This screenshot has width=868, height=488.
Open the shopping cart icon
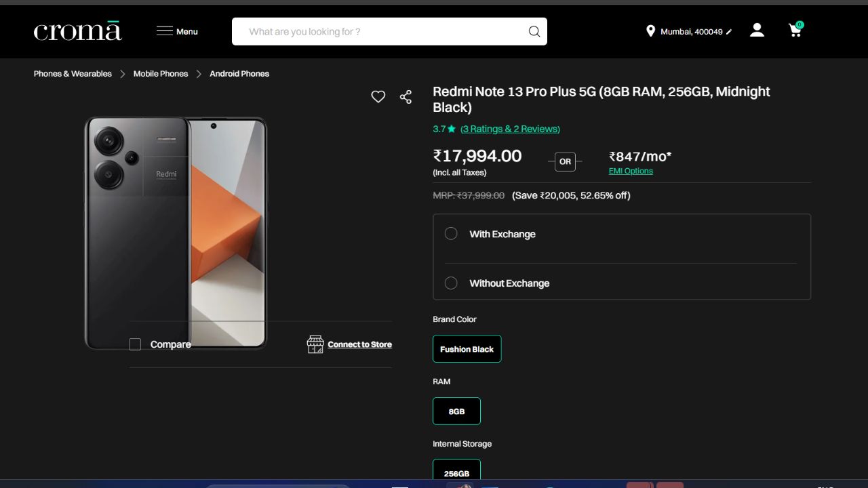(795, 30)
